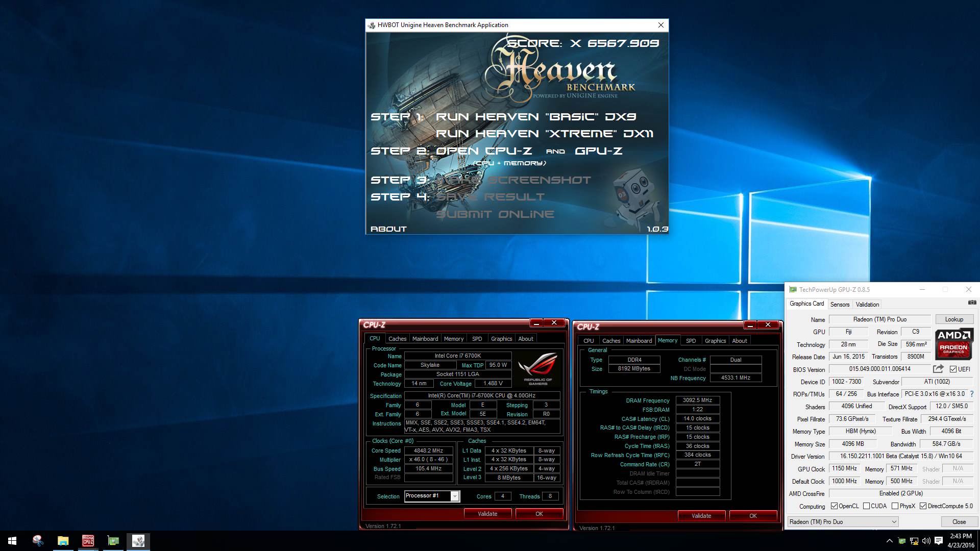Toggle the OpenCL checkbox
Screen dimensions: 980x551
pos(834,506)
